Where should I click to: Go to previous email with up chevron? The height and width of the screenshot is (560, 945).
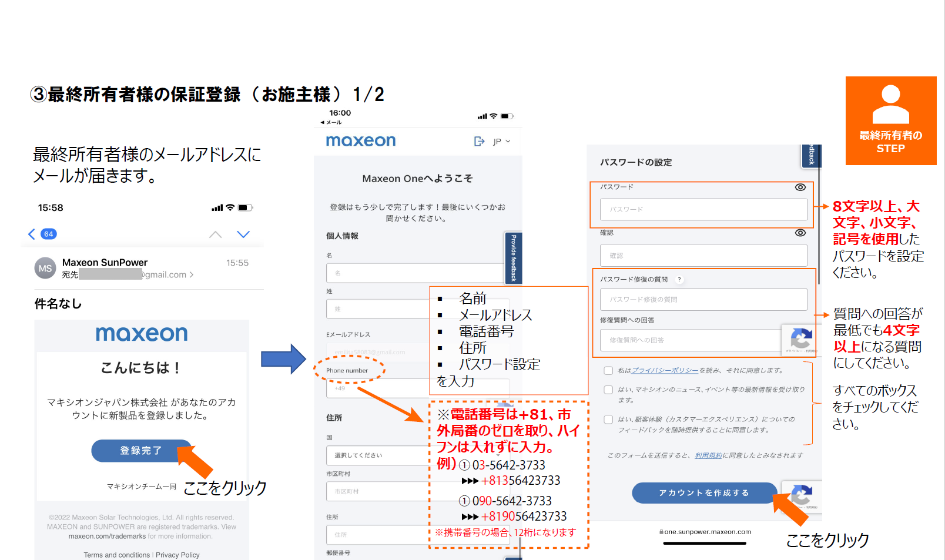coord(216,234)
